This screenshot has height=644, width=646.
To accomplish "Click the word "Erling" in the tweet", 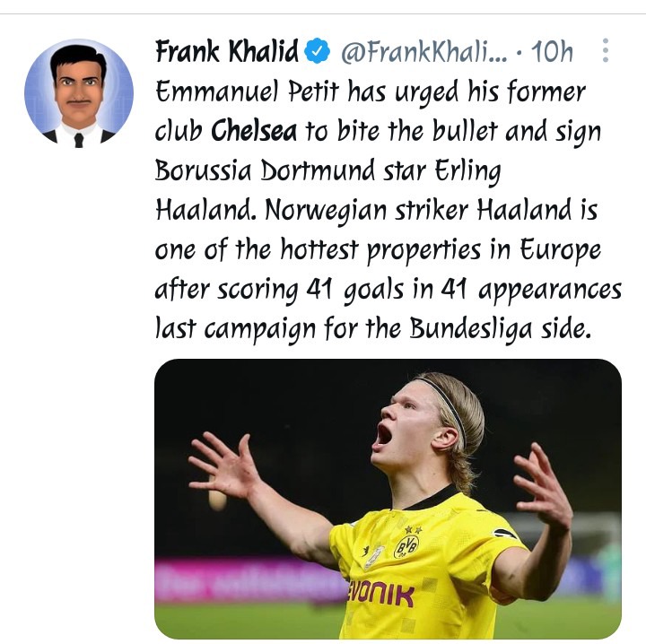I will point(468,170).
